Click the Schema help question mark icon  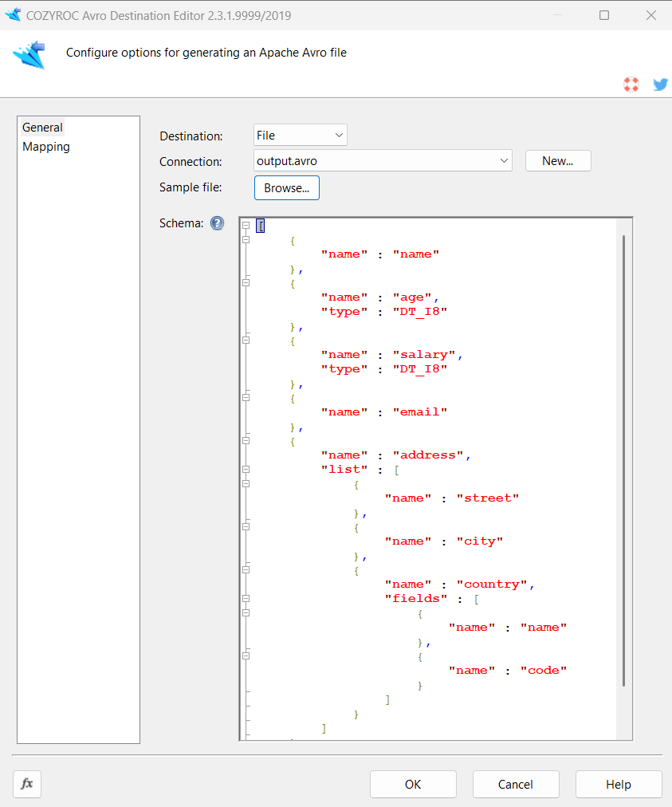(x=217, y=223)
